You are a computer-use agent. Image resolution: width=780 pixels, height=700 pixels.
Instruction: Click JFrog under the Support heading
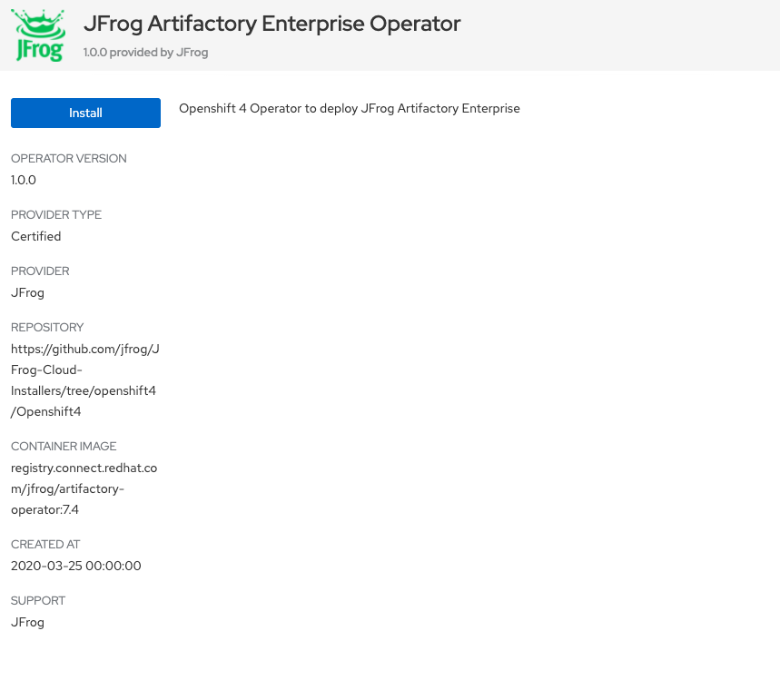click(28, 622)
